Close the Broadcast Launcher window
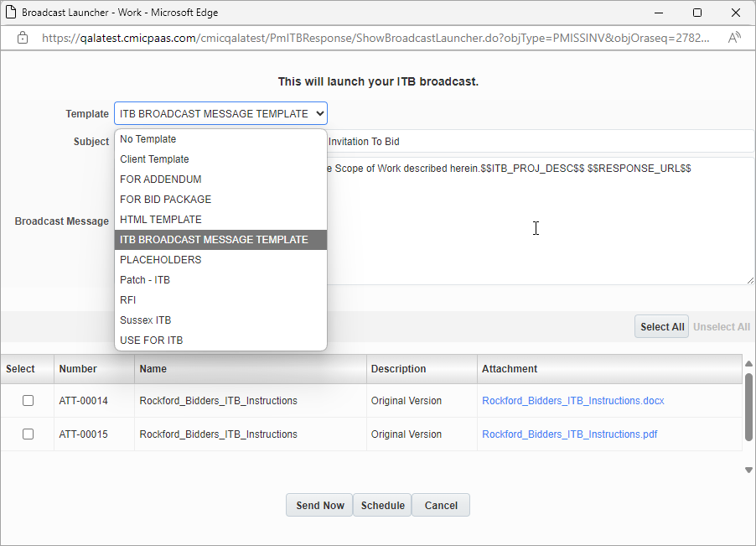Image resolution: width=756 pixels, height=546 pixels. point(736,13)
